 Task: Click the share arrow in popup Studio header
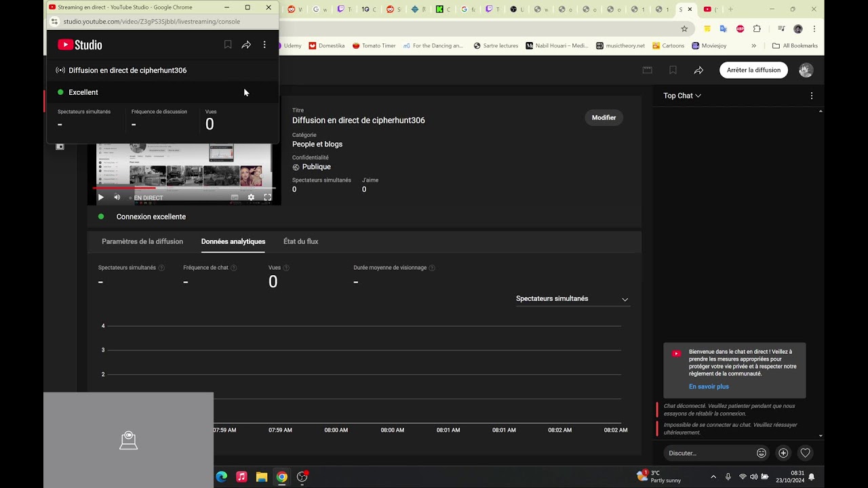pos(246,45)
